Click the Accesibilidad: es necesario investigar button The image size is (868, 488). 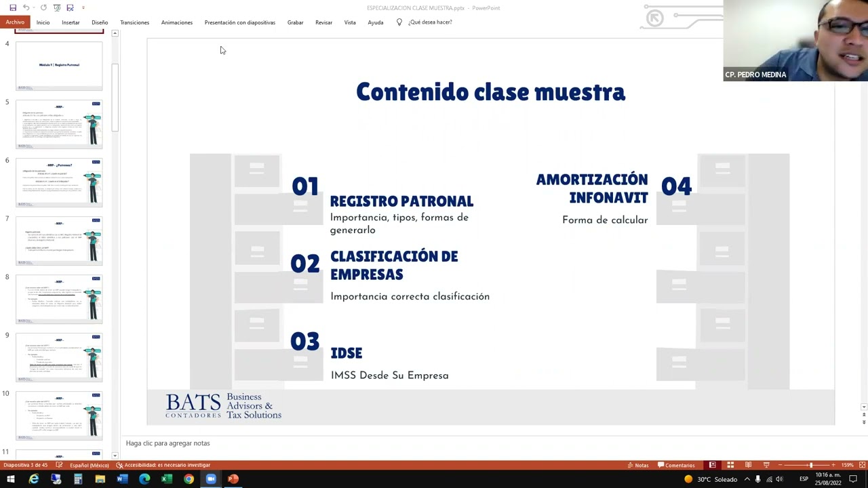163,465
